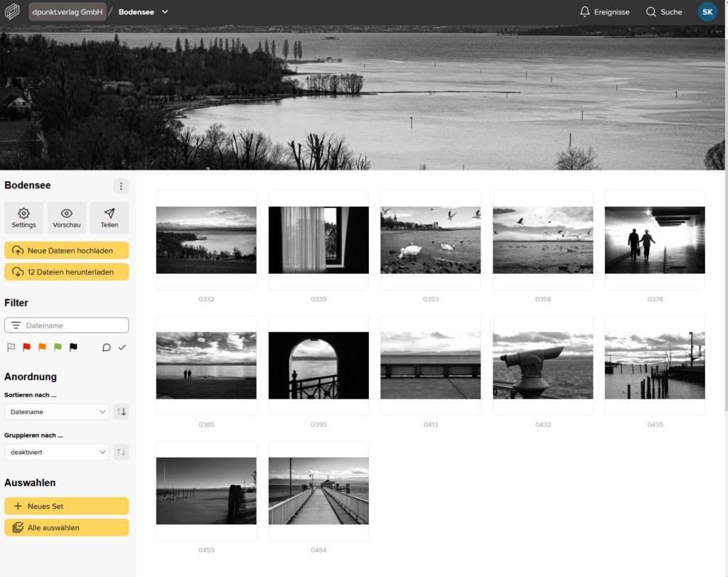Image resolution: width=728 pixels, height=577 pixels.
Task: Toggle the checkmark selection filter
Action: pos(122,347)
